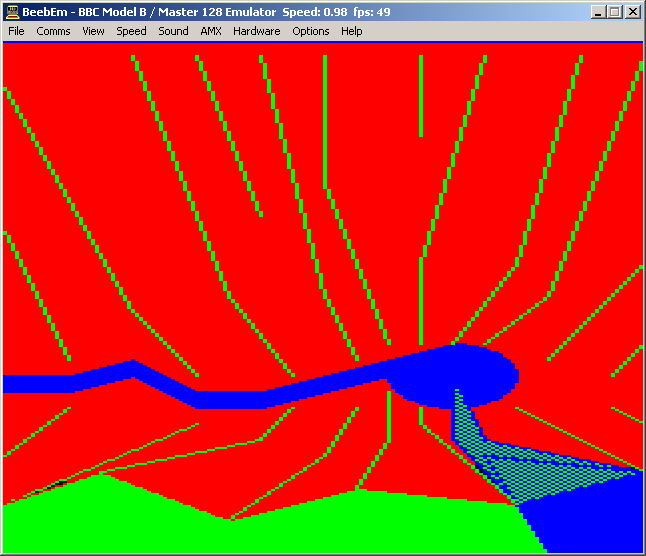Viewport: 646px width, 556px height.
Task: Open the File menu
Action: tap(16, 31)
